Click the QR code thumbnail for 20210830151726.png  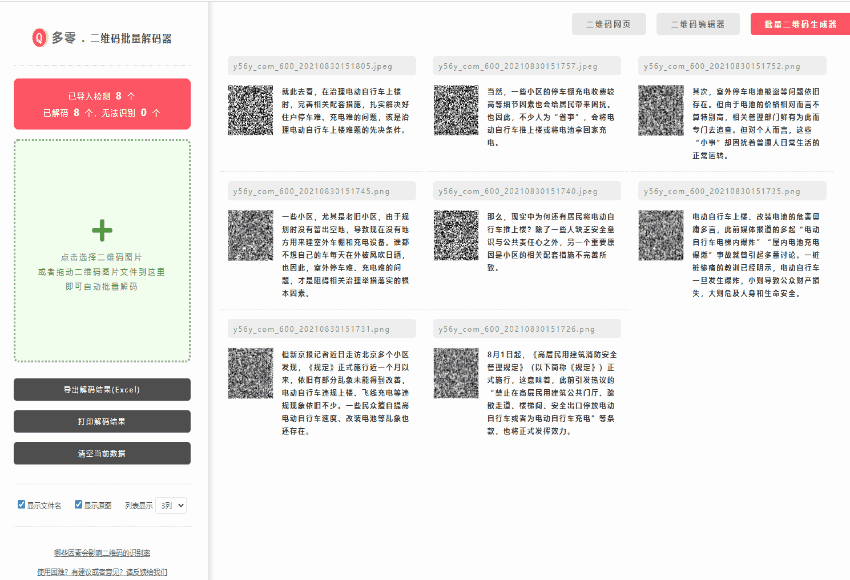[x=456, y=373]
